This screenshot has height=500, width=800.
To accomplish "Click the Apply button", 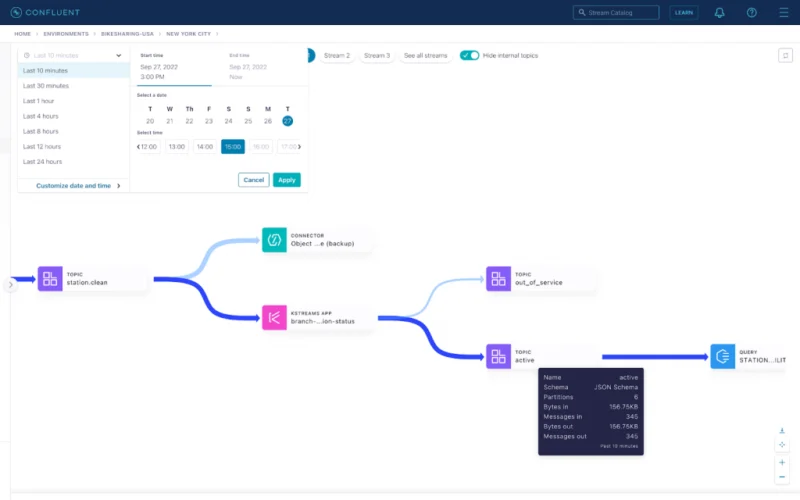I will point(287,180).
